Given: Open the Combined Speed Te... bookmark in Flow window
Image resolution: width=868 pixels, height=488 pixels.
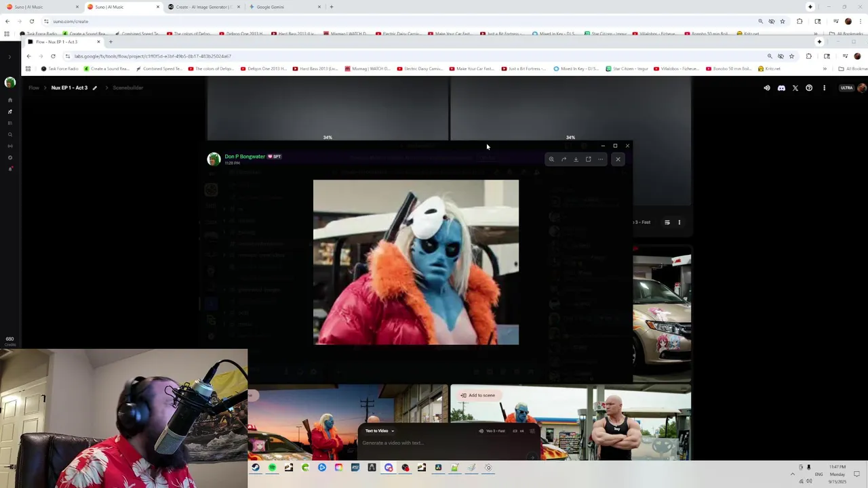Looking at the screenshot, I should click(159, 68).
